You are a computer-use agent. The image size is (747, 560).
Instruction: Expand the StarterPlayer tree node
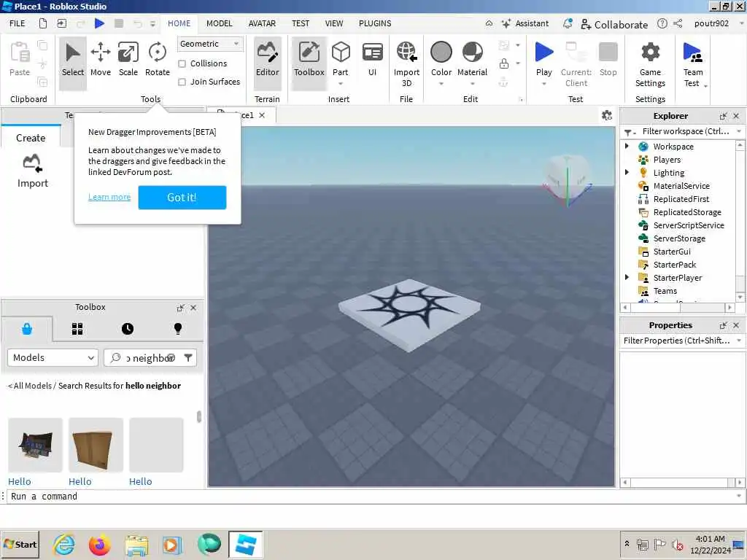(x=627, y=277)
